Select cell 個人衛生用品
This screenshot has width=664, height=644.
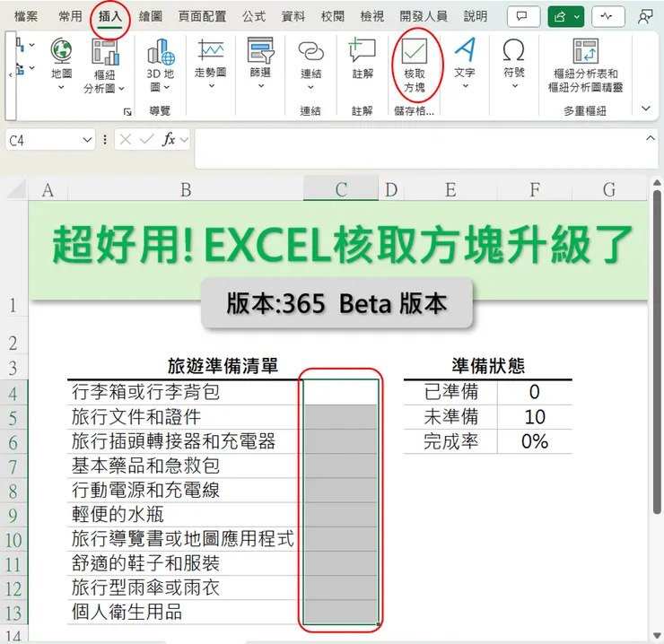(x=186, y=612)
